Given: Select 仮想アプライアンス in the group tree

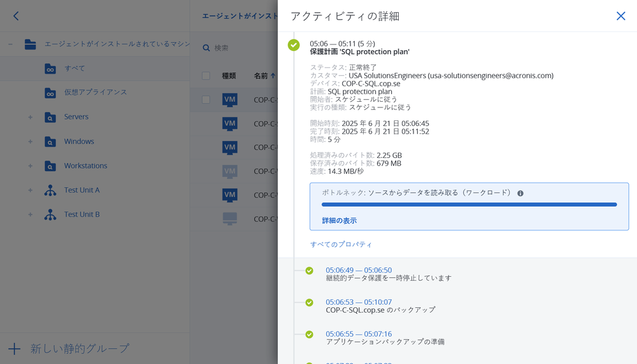Looking at the screenshot, I should [96, 92].
